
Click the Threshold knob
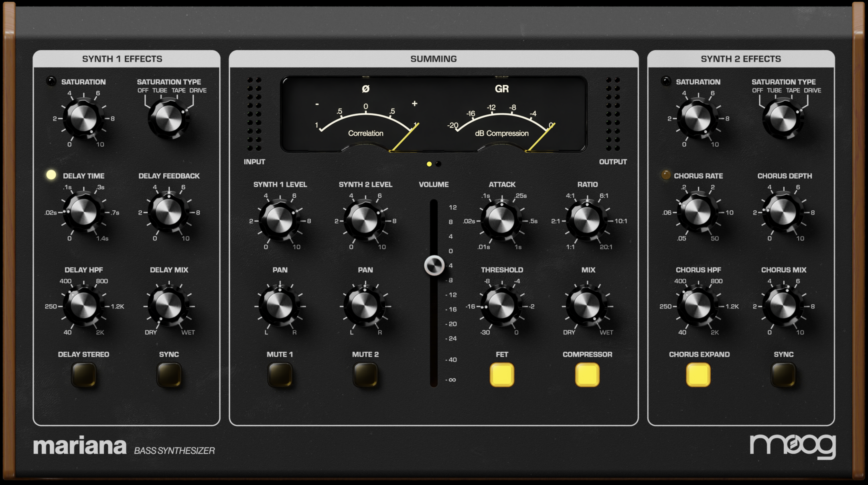click(501, 306)
